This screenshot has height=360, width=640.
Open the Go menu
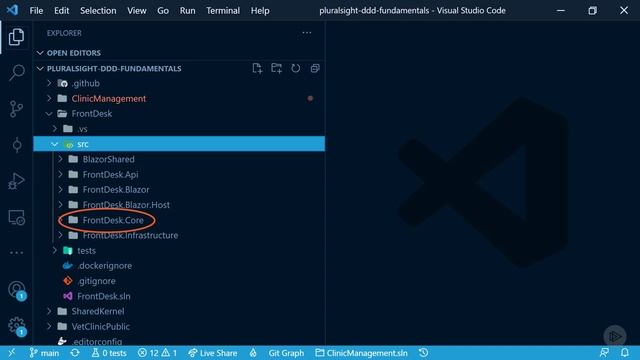163,11
